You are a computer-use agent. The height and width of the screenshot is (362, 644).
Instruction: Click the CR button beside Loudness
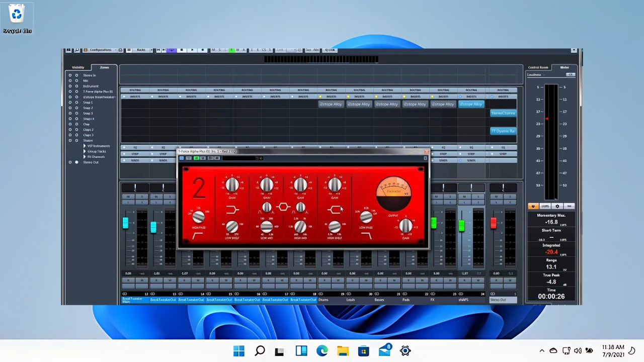[570, 74]
